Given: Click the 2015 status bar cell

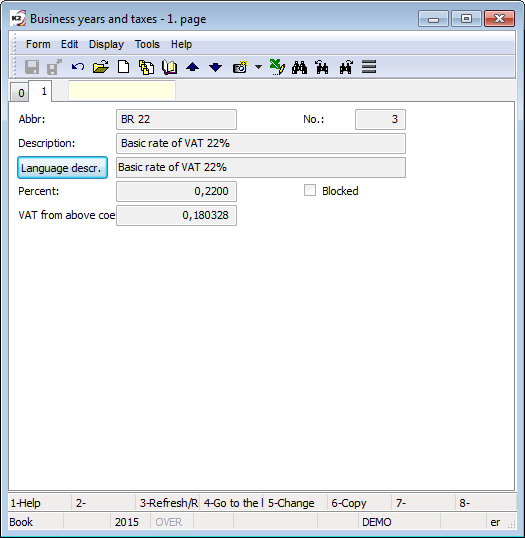Looking at the screenshot, I should tap(130, 522).
